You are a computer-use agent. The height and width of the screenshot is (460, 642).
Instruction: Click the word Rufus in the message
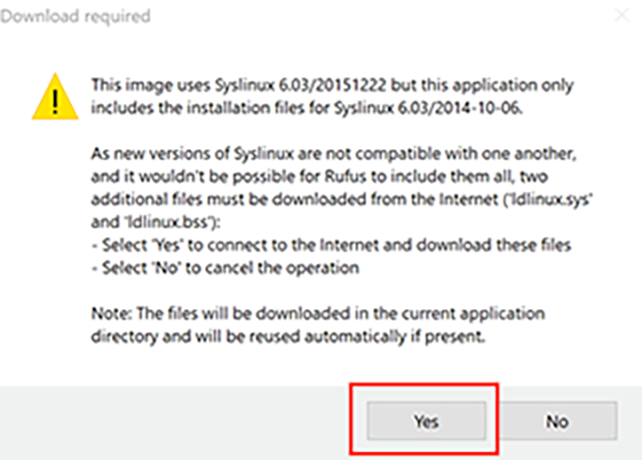346,176
